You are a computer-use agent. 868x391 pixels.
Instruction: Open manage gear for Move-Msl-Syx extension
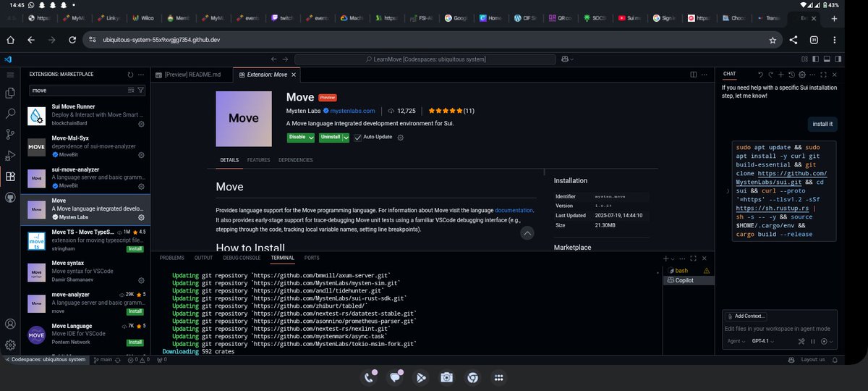[x=141, y=155]
